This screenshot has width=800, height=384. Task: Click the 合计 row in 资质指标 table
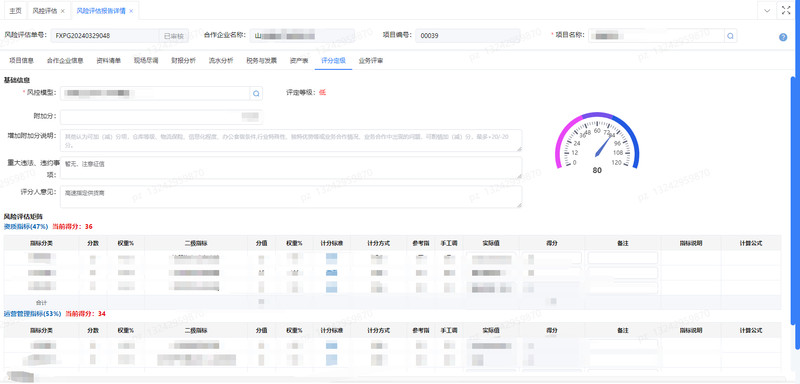(x=392, y=302)
